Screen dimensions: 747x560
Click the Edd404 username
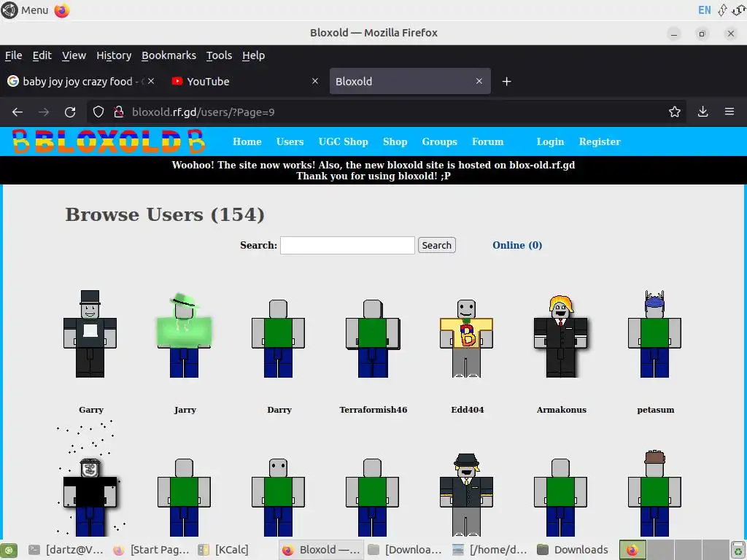click(468, 410)
